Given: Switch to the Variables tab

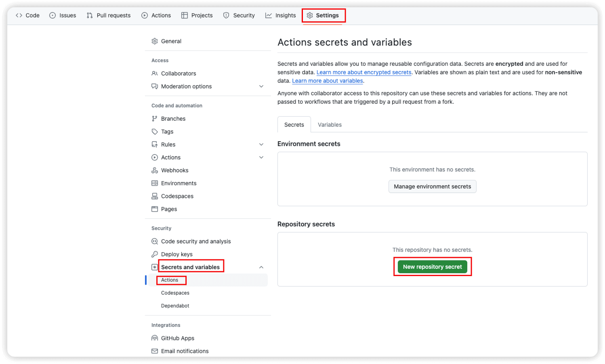Looking at the screenshot, I should 330,125.
